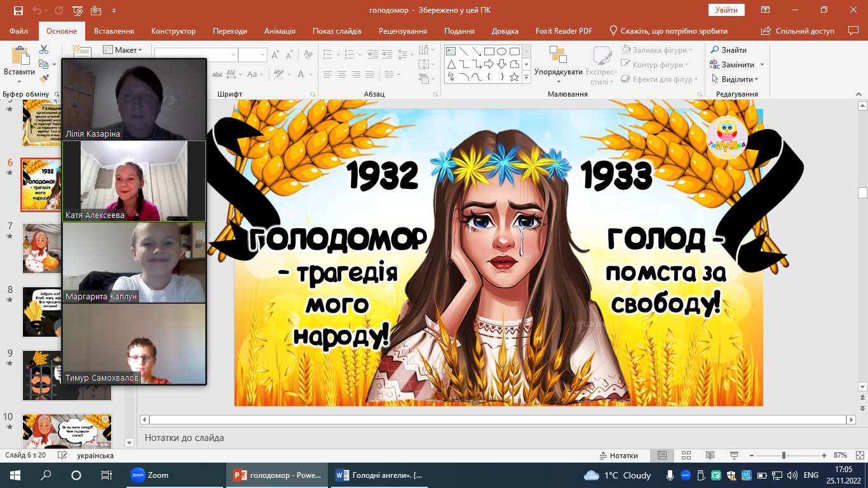
Task: Open Windows Start menu
Action: [x=15, y=475]
